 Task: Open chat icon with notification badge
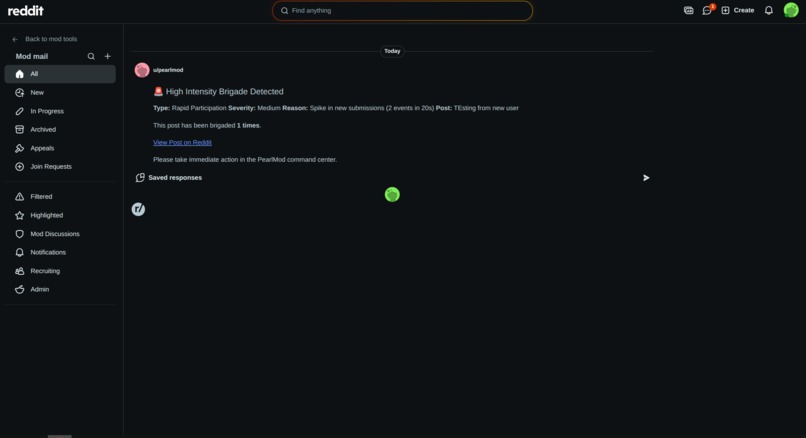click(708, 10)
